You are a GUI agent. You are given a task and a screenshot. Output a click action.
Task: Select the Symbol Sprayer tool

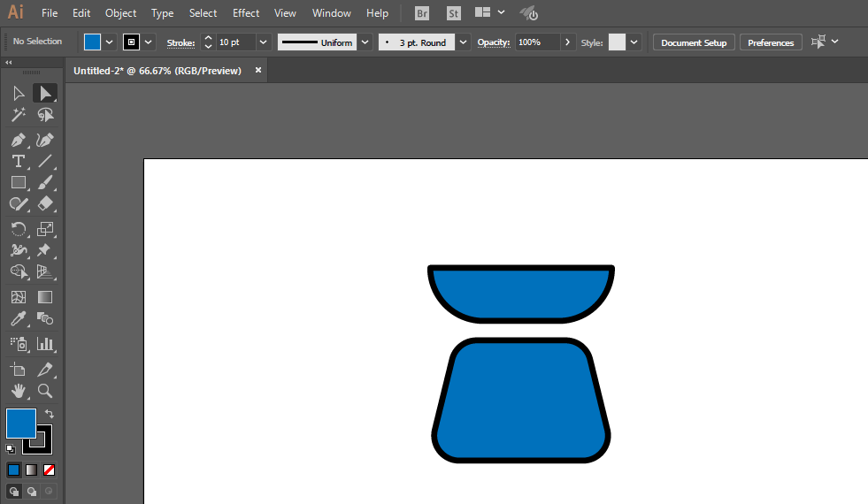tap(19, 344)
